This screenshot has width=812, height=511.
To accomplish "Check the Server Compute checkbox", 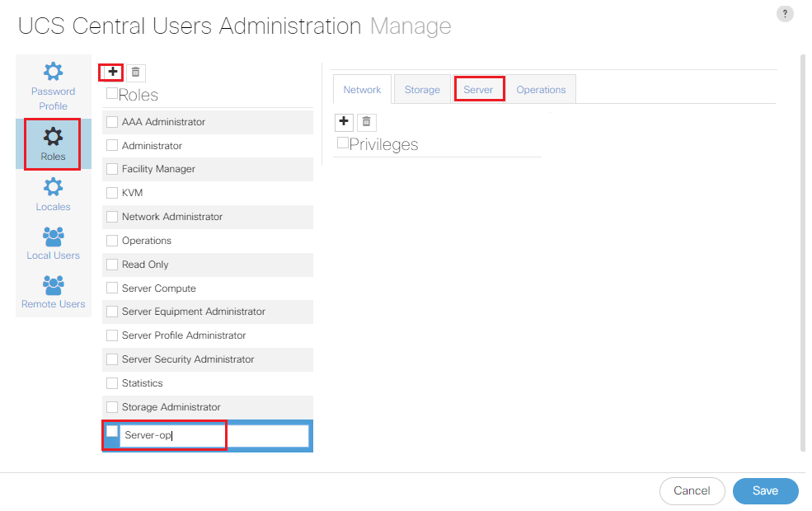I will click(x=112, y=288).
